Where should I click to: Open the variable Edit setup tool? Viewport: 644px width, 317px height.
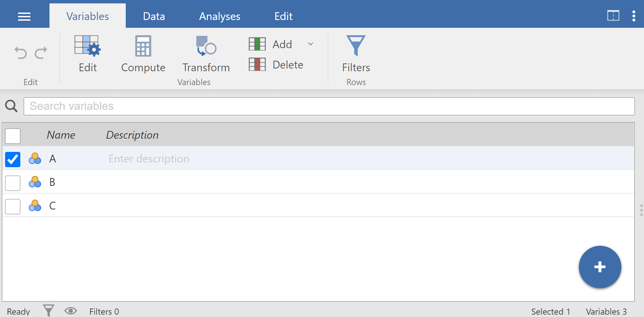point(87,54)
